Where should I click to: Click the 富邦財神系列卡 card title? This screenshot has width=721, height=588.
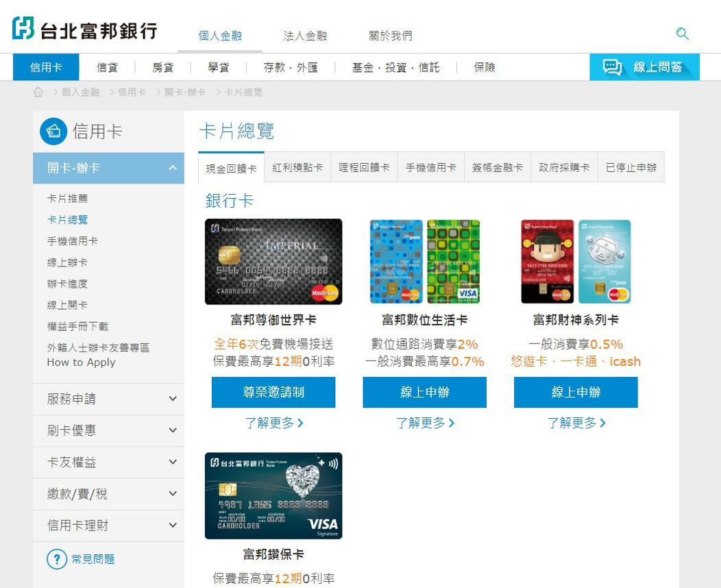576,320
